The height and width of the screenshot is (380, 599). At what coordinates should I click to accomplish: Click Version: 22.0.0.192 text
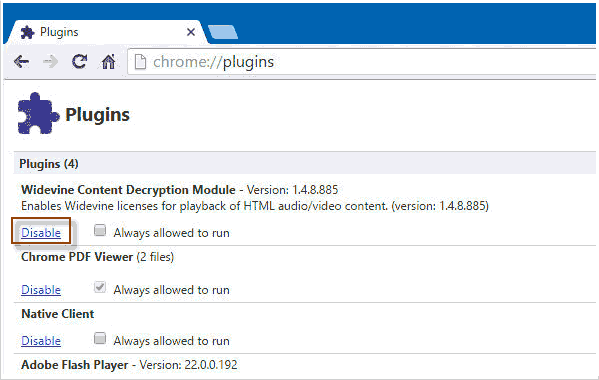(188, 365)
